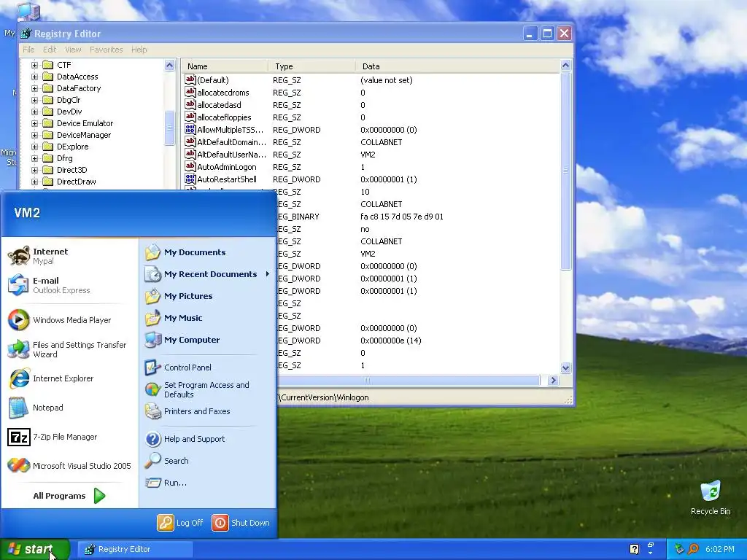Open Notepad from Start menu
Image resolution: width=747 pixels, height=560 pixels.
click(36, 408)
